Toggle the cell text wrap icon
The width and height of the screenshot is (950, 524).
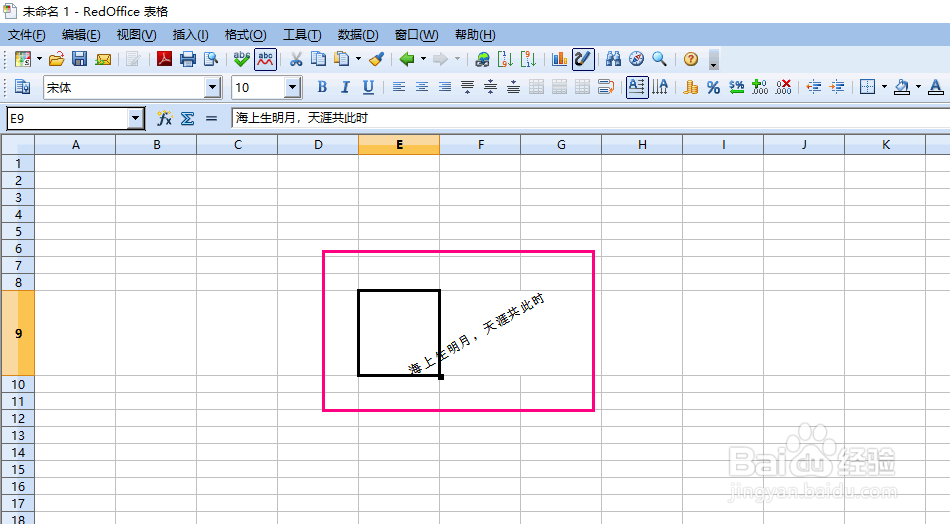pyautogui.click(x=606, y=87)
